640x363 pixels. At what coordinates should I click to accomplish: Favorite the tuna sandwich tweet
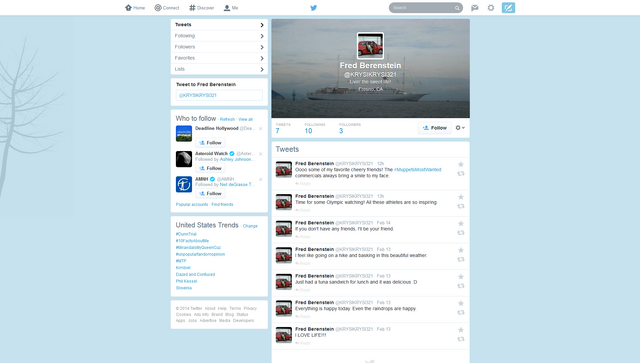[x=461, y=277]
